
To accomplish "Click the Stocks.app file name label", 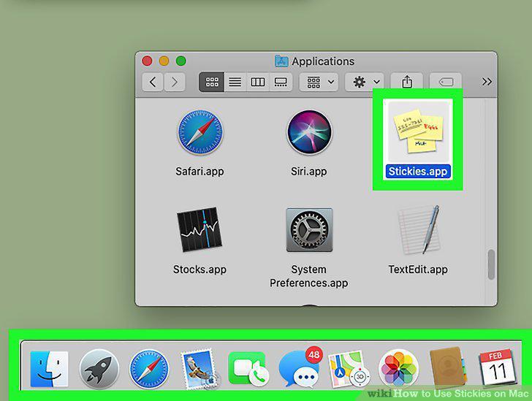I will pyautogui.click(x=199, y=270).
